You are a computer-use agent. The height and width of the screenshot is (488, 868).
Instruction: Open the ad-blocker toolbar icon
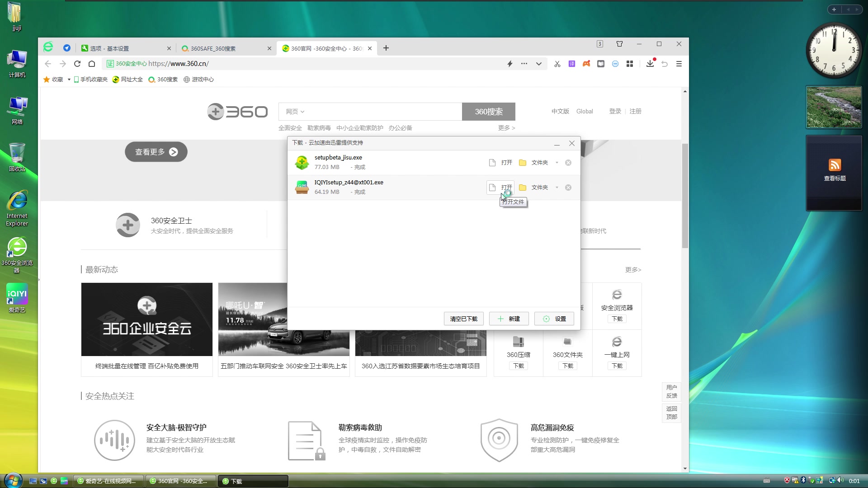click(x=615, y=64)
